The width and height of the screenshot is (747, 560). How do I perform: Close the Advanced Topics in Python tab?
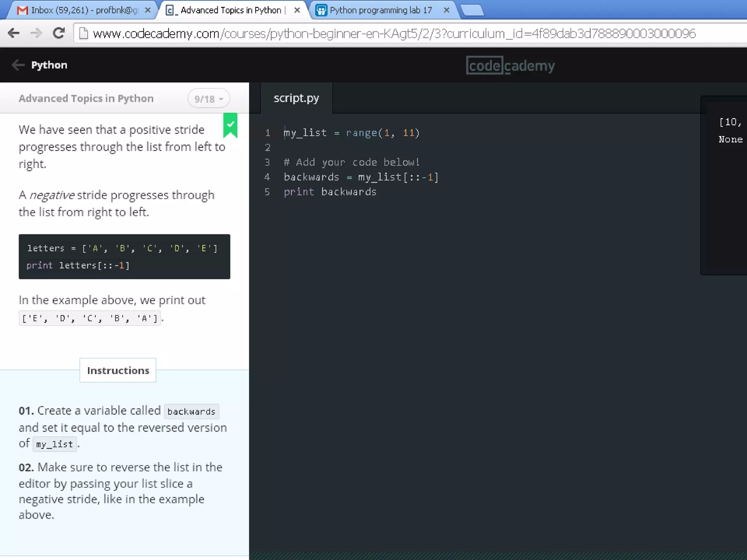[x=297, y=10]
